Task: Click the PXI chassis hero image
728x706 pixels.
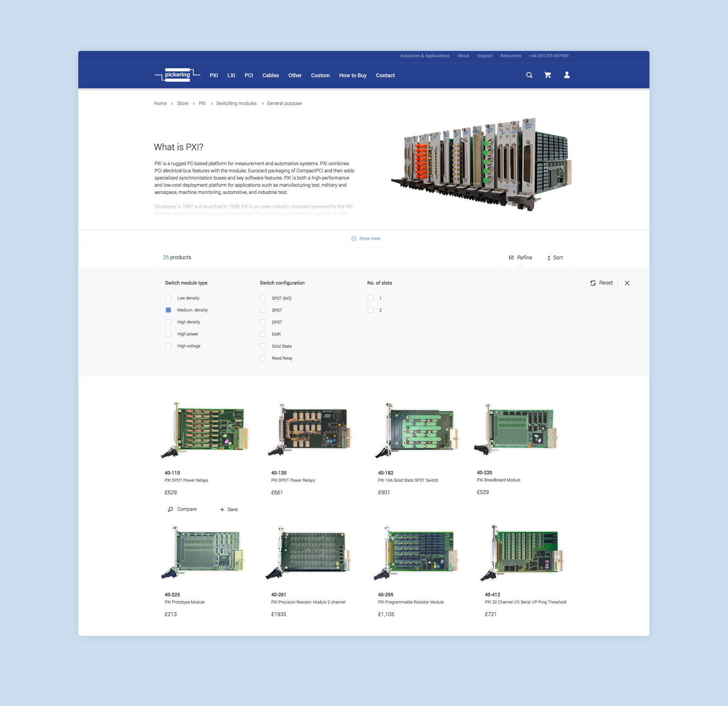Action: pyautogui.click(x=481, y=164)
